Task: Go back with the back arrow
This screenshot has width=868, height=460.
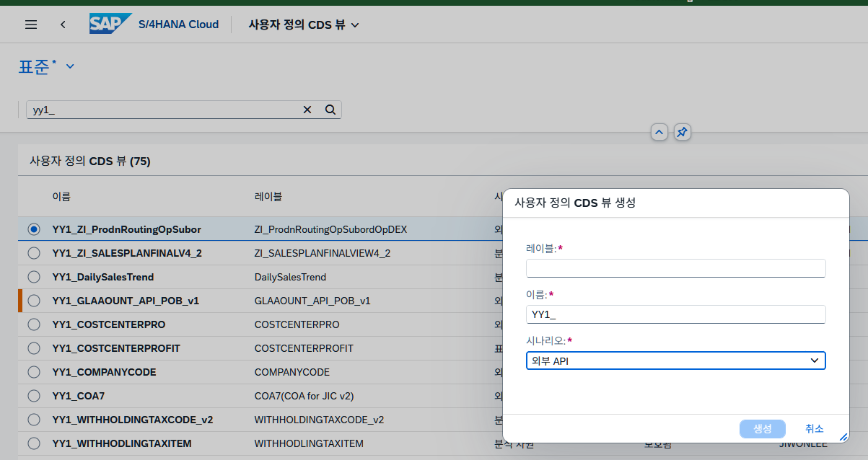Action: 63,25
